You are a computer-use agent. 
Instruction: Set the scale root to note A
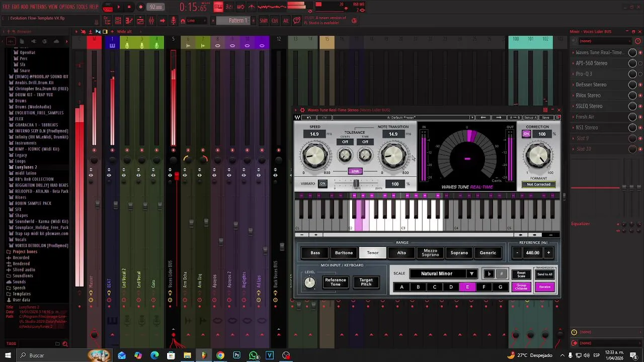pyautogui.click(x=401, y=287)
